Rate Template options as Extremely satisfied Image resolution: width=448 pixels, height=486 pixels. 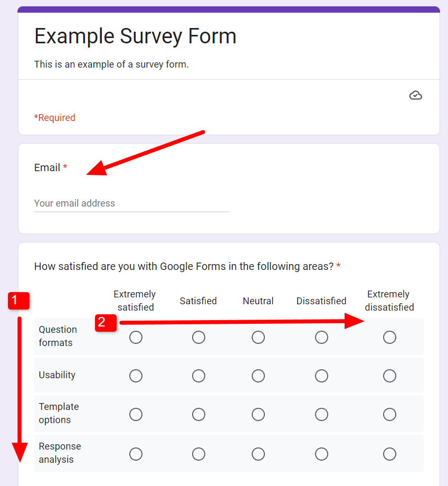pos(136,414)
